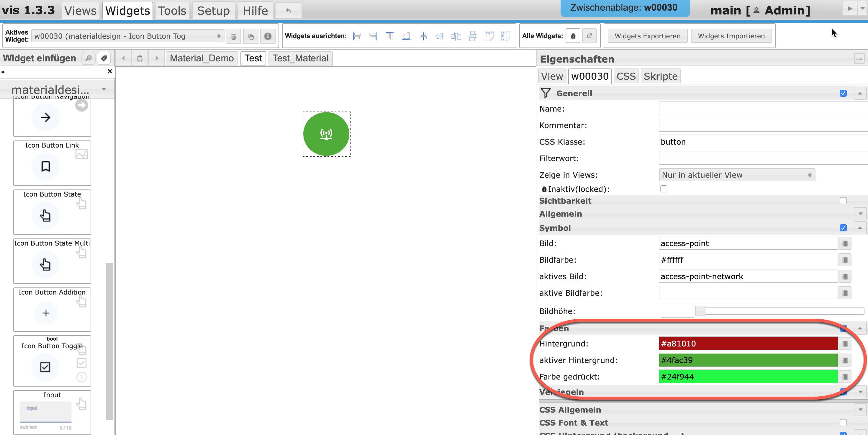Click the aktiver Hintergrund green color field
Image resolution: width=868 pixels, height=435 pixels.
748,360
